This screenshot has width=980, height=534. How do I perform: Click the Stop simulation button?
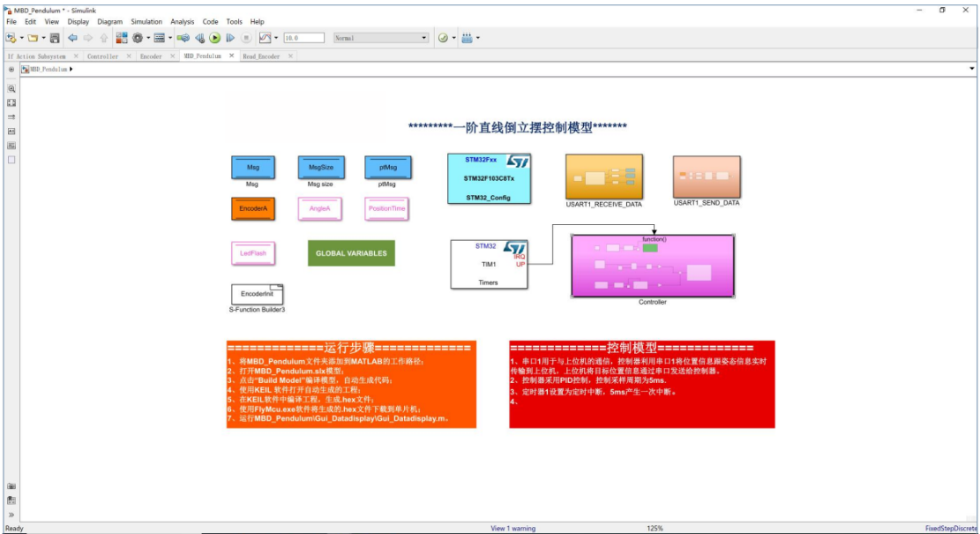246,38
